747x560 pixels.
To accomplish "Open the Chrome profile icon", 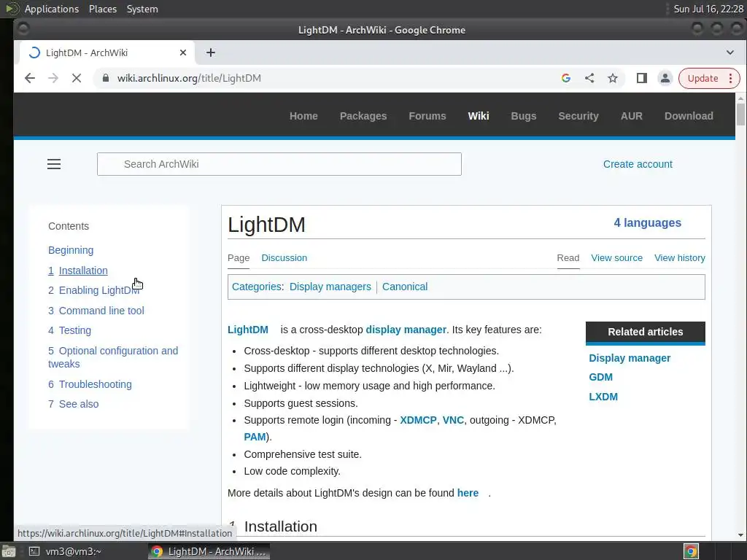I will pos(665,78).
